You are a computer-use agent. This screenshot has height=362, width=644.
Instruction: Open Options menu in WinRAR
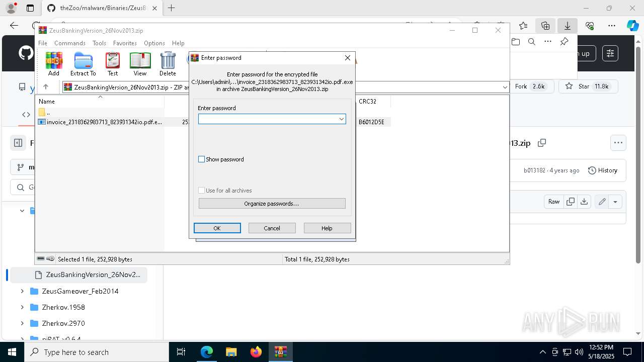pyautogui.click(x=154, y=43)
